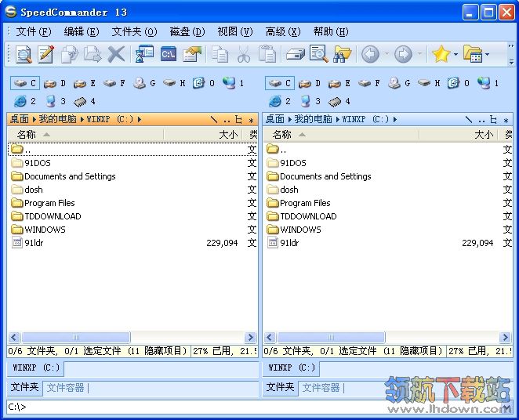Screen dimensions: 519x420
Task: Go forward with the right arrow button
Action: pos(403,54)
